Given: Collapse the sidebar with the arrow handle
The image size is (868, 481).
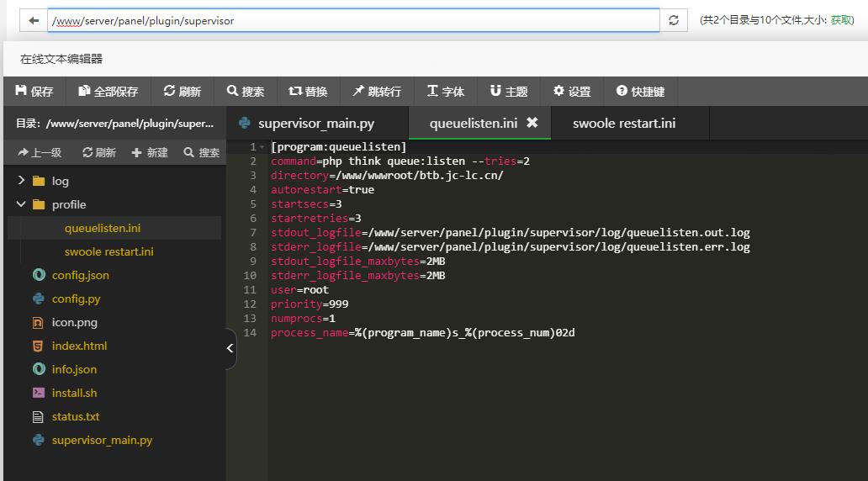Looking at the screenshot, I should click(230, 349).
